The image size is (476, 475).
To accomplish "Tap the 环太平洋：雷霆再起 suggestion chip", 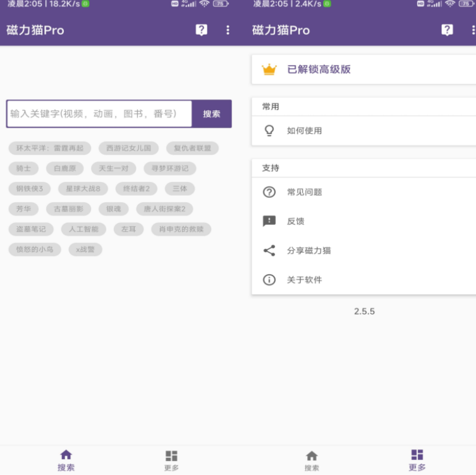I will 50,148.
